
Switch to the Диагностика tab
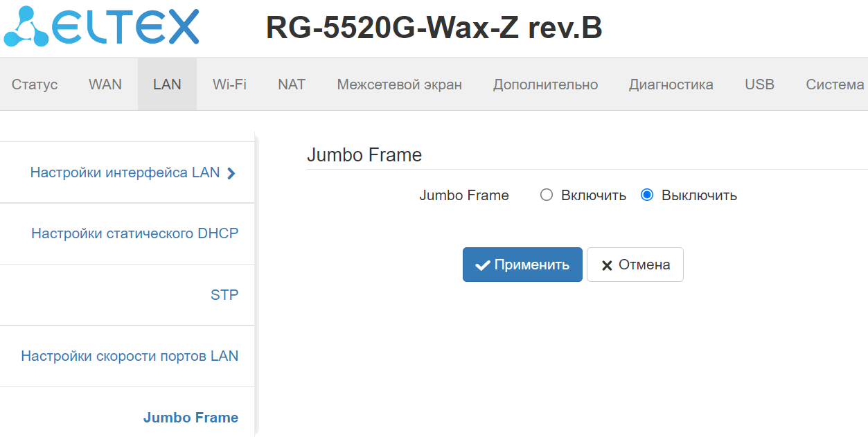click(671, 84)
